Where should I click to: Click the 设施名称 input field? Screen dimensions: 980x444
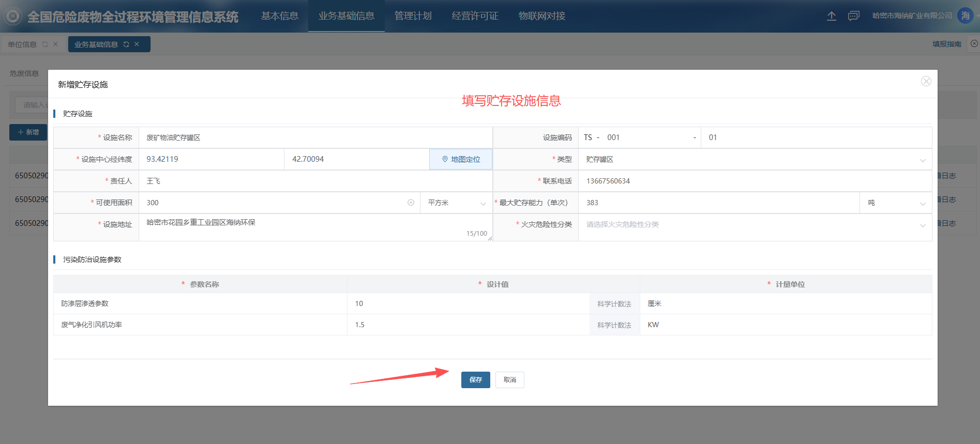pos(315,137)
